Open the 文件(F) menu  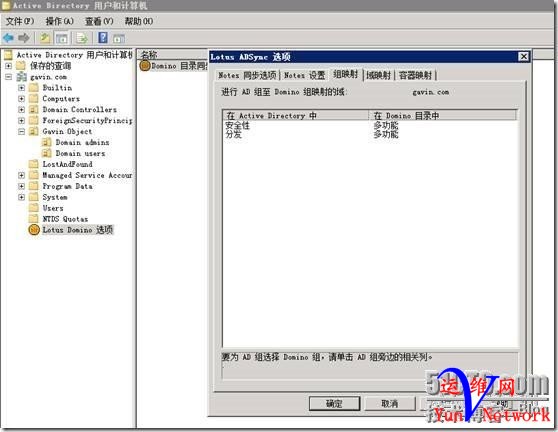click(20, 21)
